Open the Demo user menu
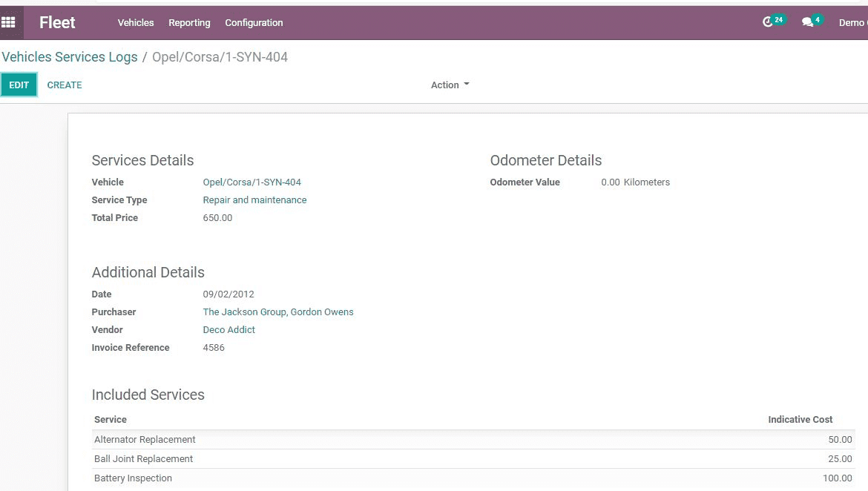This screenshot has height=491, width=868. click(x=852, y=23)
